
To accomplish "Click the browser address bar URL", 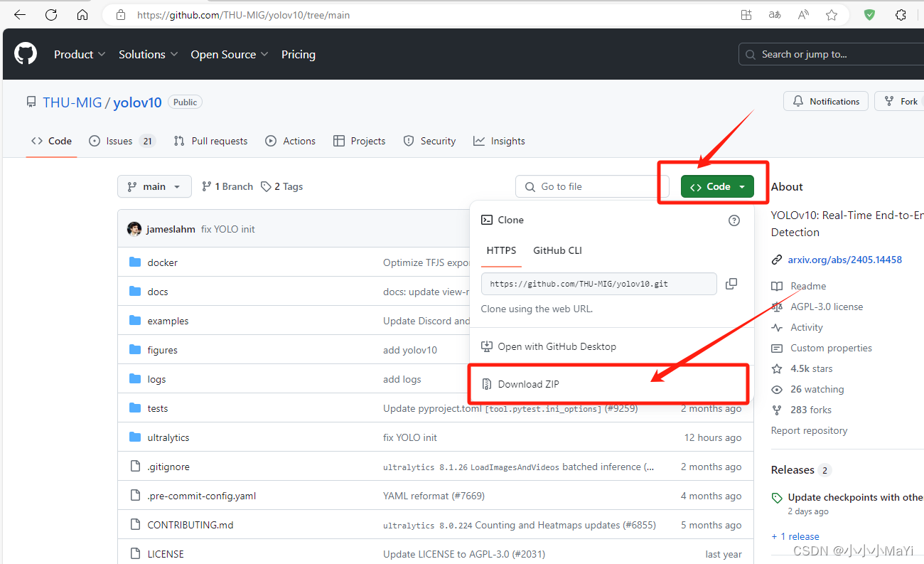I will click(244, 15).
